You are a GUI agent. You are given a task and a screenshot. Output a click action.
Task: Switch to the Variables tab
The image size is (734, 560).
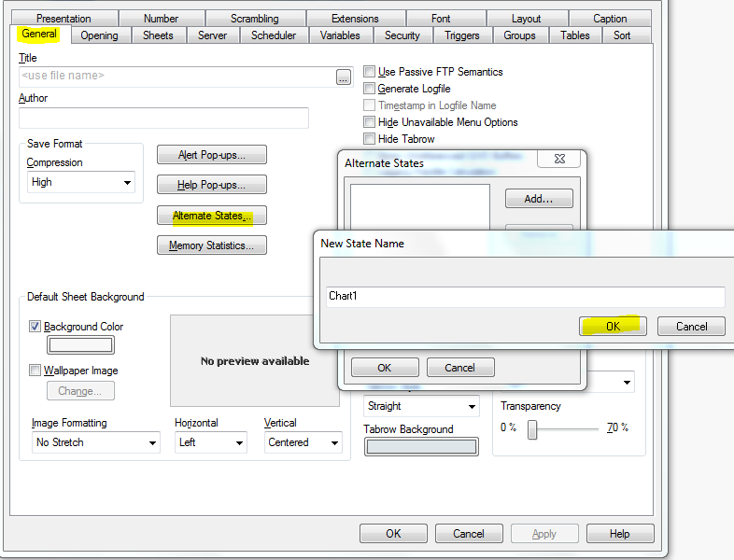pos(340,35)
